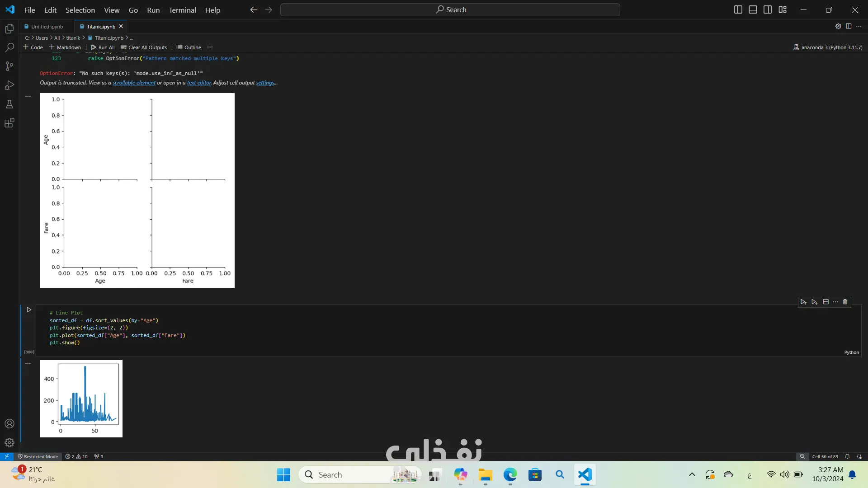This screenshot has width=868, height=488.
Task: Click the top command center Search field
Action: click(x=450, y=10)
